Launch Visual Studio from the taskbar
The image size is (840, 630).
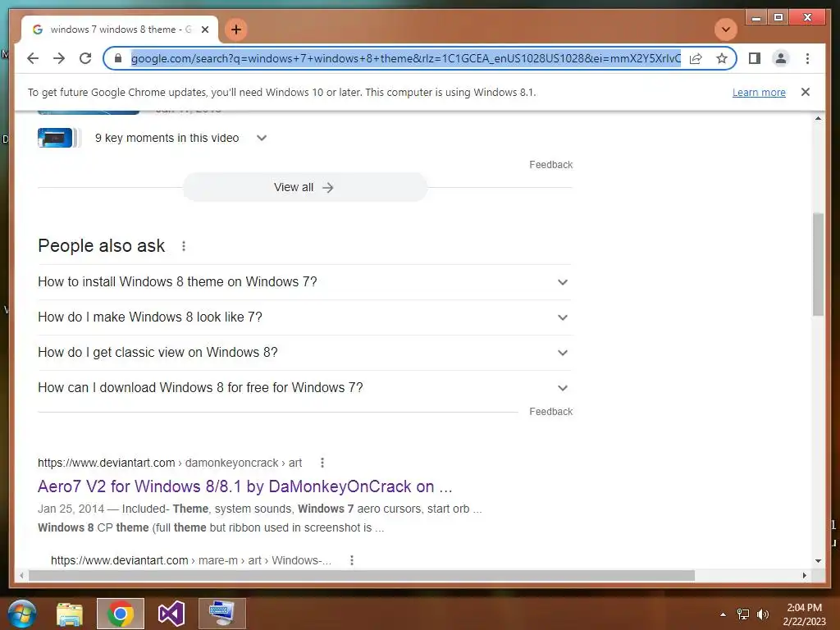click(x=171, y=614)
